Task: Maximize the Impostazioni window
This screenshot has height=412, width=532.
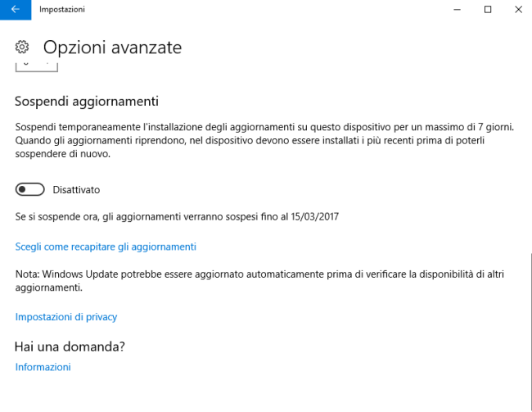Action: pos(488,10)
